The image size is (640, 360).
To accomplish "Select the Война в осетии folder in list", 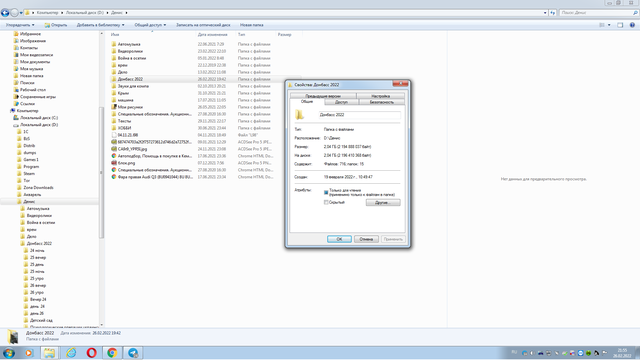I will [x=132, y=58].
